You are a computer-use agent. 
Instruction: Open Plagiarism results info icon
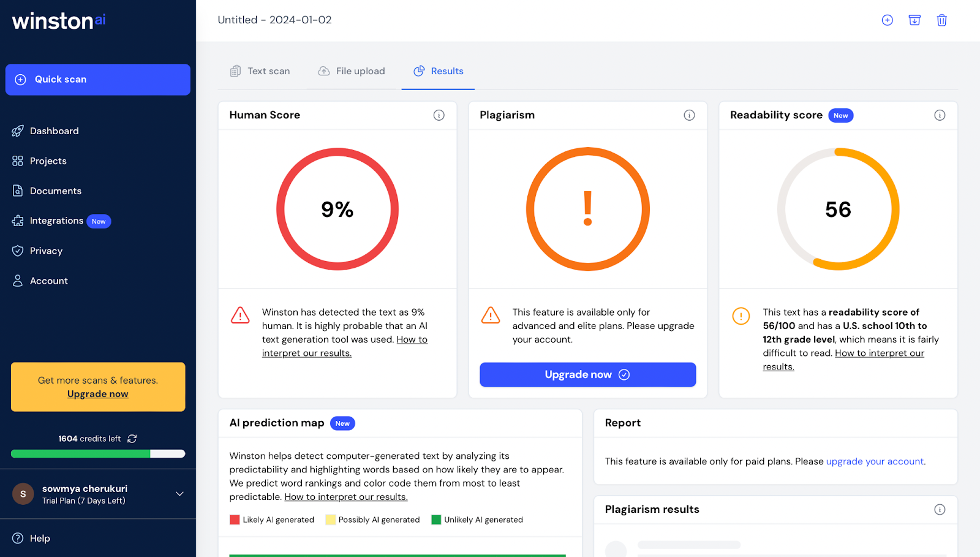[x=940, y=509]
